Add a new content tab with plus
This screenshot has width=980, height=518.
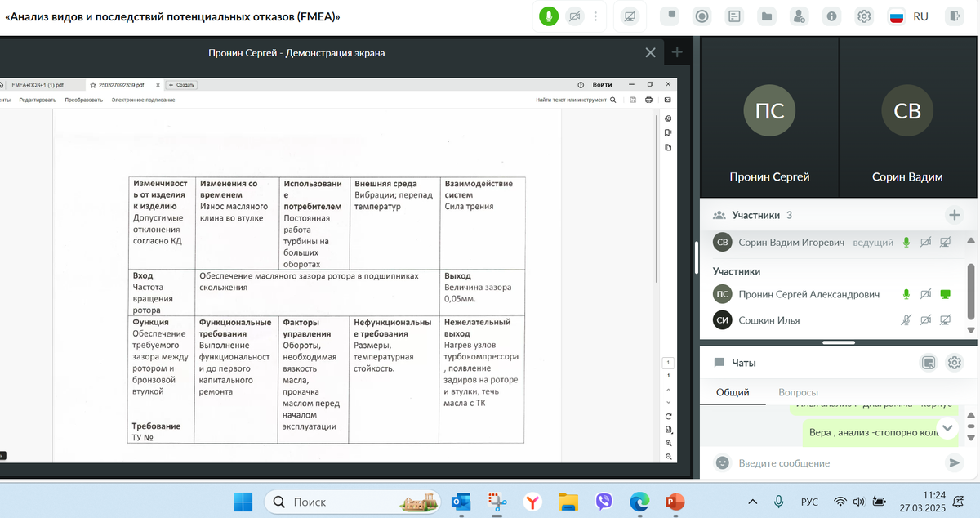677,52
